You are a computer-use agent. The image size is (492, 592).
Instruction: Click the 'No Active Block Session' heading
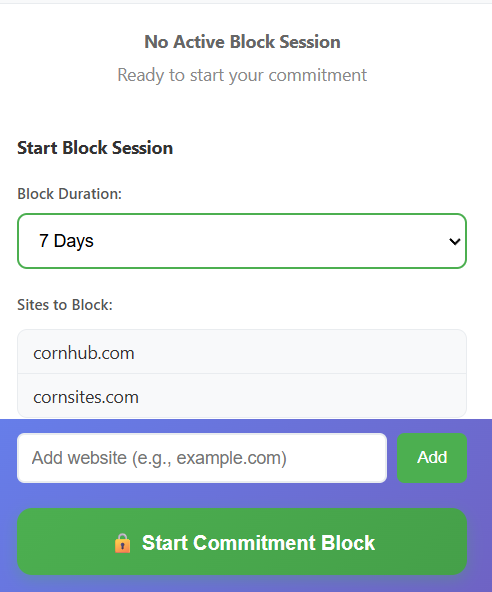click(x=242, y=42)
